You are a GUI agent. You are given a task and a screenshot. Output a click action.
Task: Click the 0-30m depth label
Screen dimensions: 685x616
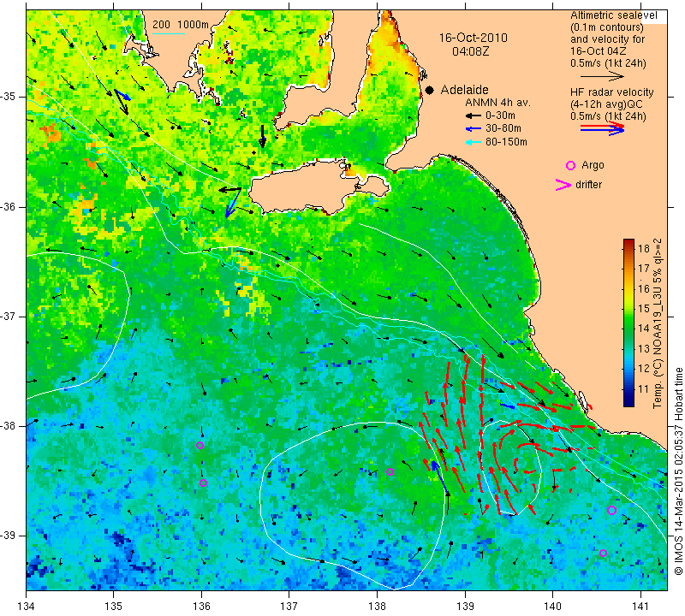(x=500, y=115)
